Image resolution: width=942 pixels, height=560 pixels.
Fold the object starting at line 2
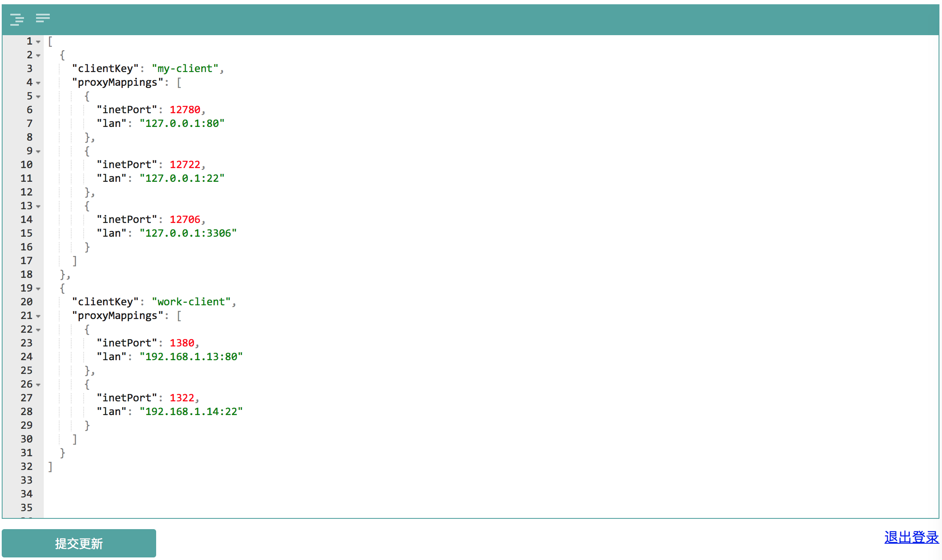coord(39,55)
